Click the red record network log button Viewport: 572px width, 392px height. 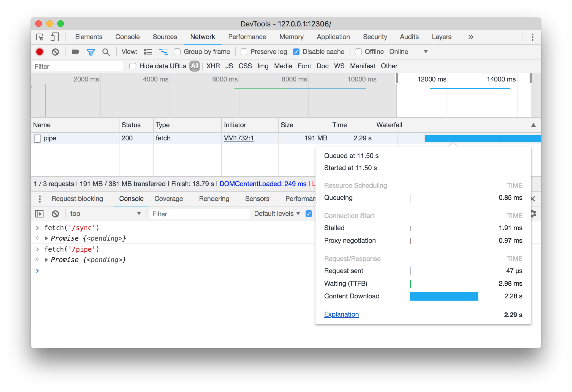(40, 52)
